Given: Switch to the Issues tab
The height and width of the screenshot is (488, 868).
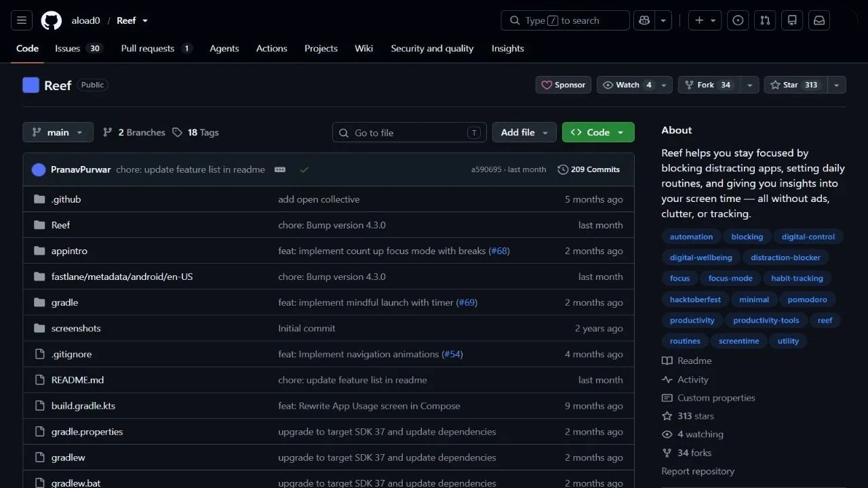Looking at the screenshot, I should [79, 48].
